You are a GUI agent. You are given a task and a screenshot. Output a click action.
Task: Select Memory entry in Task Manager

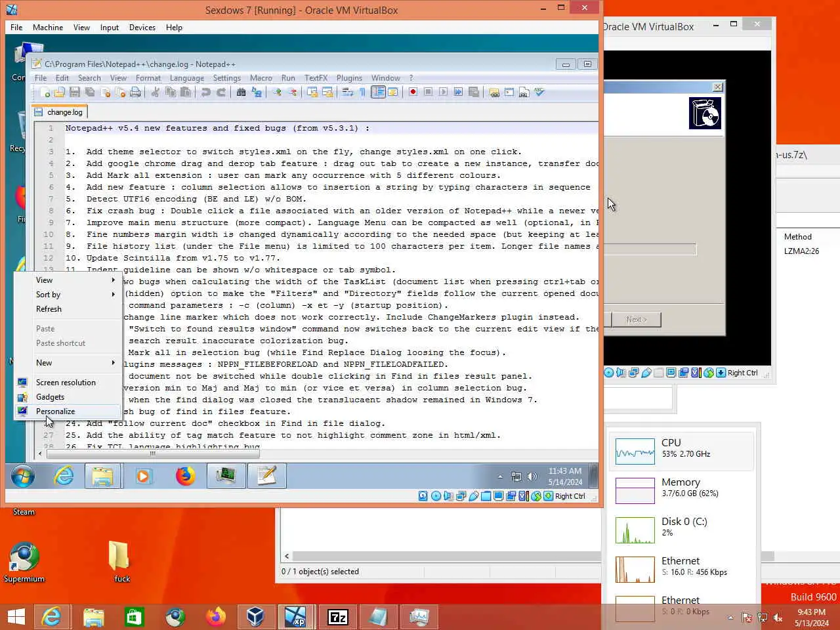(682, 490)
